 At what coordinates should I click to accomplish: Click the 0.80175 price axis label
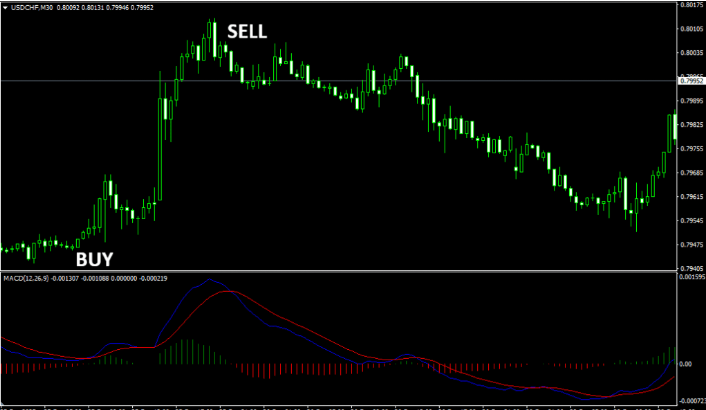(690, 5)
